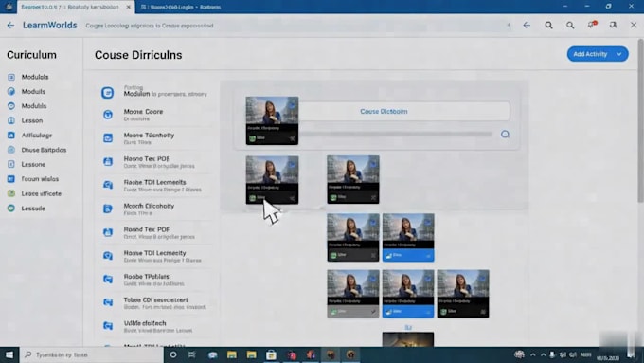Click the Moone Coore row icon
The image size is (644, 363).
(x=108, y=115)
